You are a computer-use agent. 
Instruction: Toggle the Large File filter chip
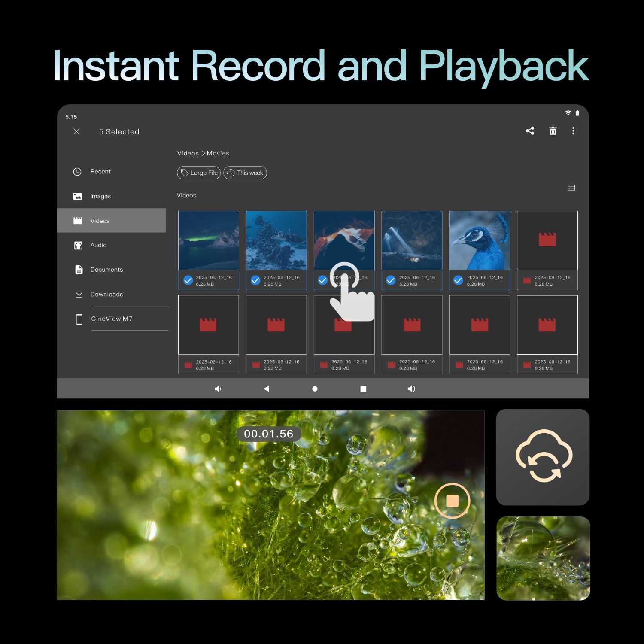(x=199, y=173)
